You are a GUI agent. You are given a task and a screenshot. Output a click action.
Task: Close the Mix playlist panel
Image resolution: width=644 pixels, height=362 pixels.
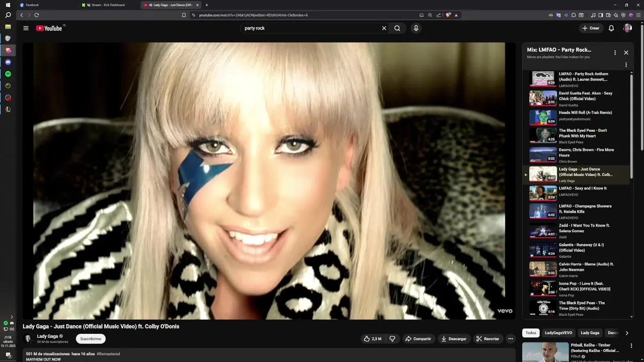tap(626, 52)
